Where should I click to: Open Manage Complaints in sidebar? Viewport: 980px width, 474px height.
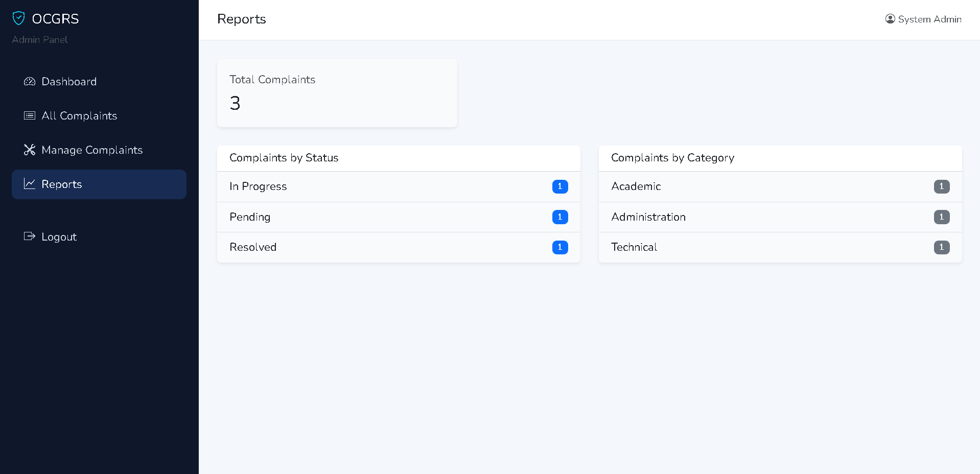tap(99, 150)
